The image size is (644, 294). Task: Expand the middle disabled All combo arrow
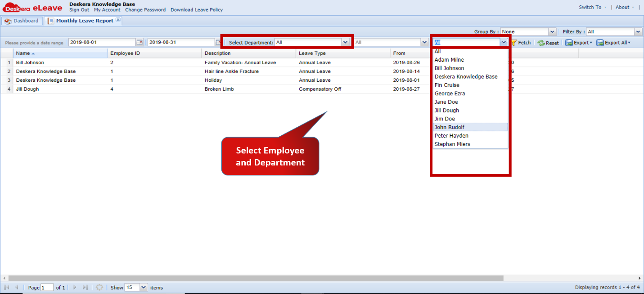tap(424, 42)
